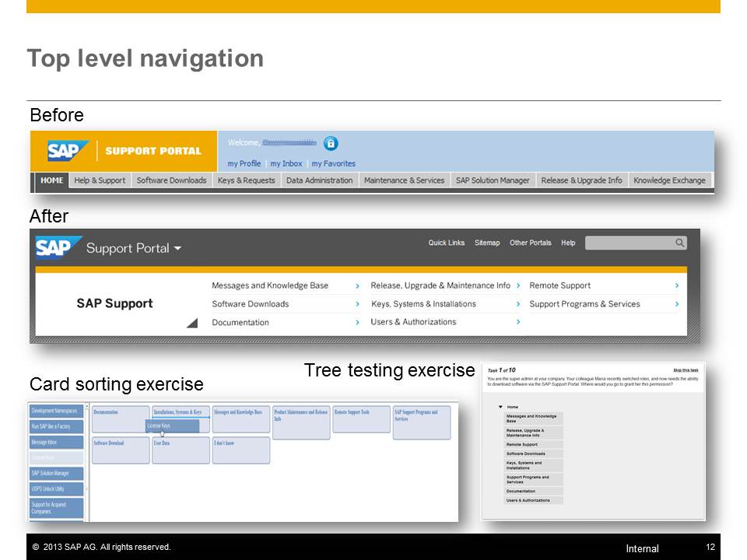
Task: Click the my Profile link
Action: tap(244, 163)
